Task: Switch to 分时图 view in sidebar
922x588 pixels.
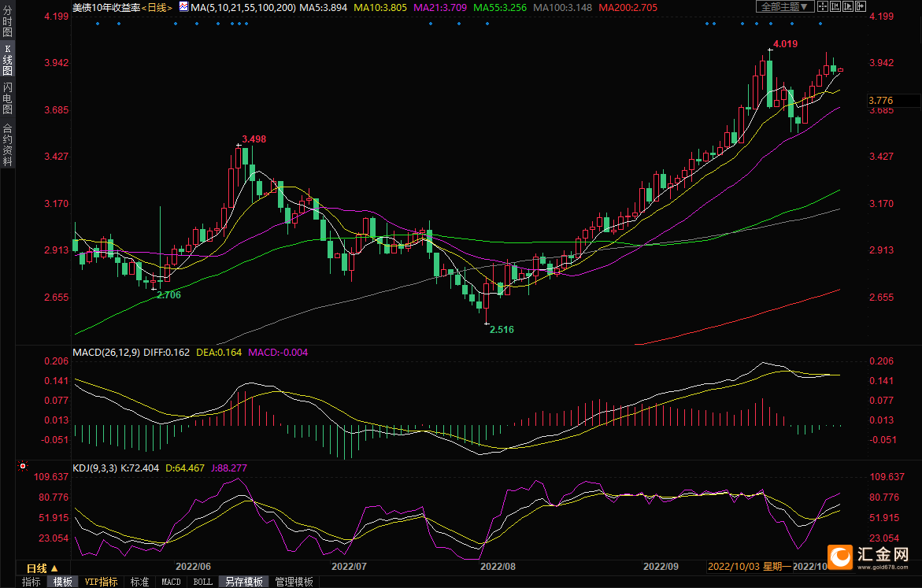Action: [x=8, y=22]
